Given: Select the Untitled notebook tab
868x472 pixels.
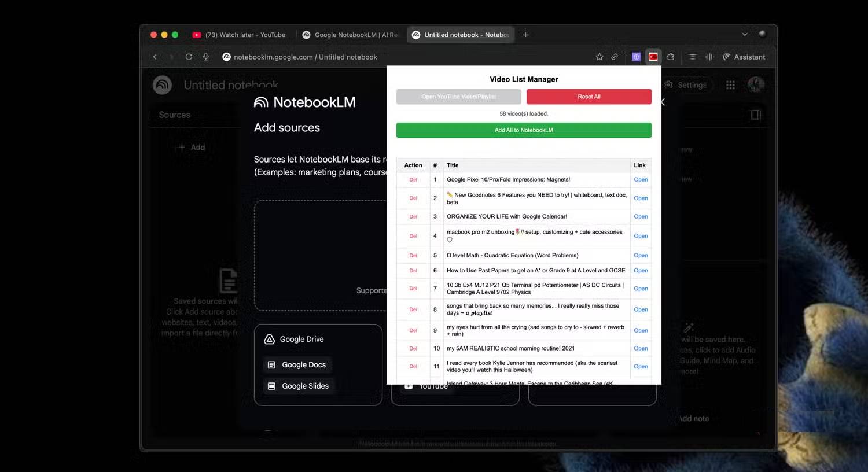Looking at the screenshot, I should (x=461, y=35).
